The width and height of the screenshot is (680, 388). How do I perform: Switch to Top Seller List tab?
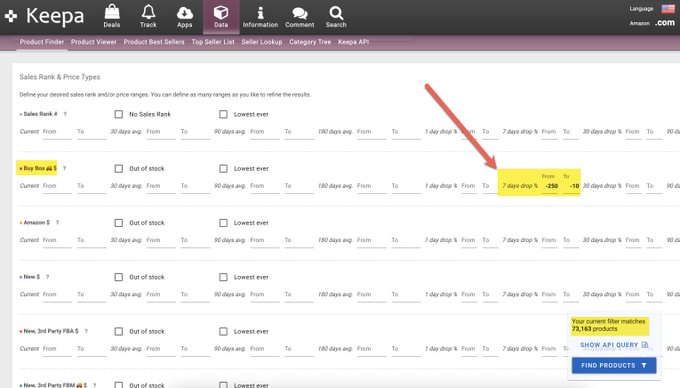213,42
